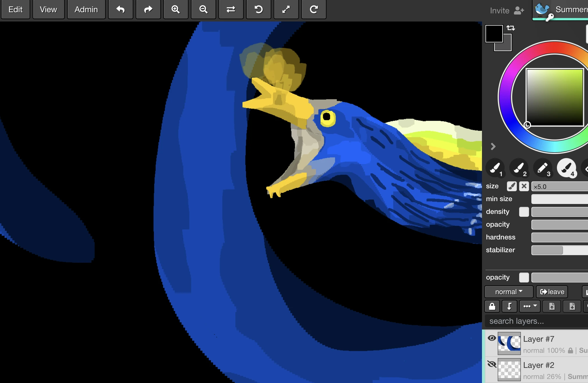Zoom in on the canvas
Viewport: 588px width, 383px height.
click(x=175, y=10)
